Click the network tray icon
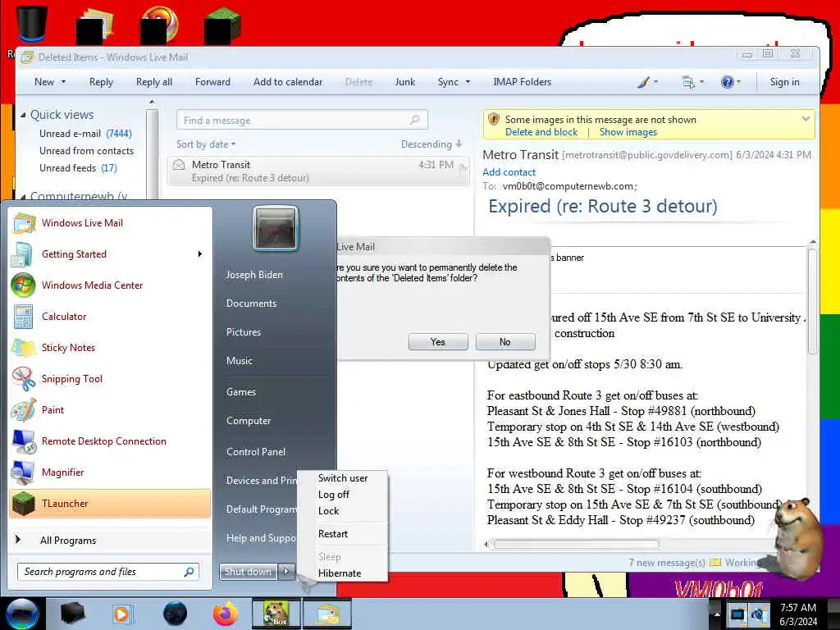Image resolution: width=840 pixels, height=630 pixels. [x=737, y=614]
